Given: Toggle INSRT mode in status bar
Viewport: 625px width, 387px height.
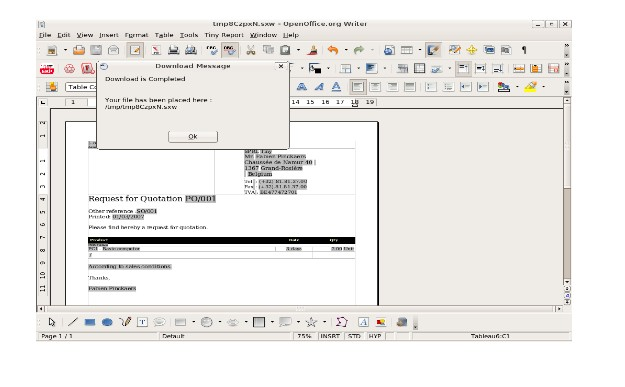Looking at the screenshot, I should (330, 336).
